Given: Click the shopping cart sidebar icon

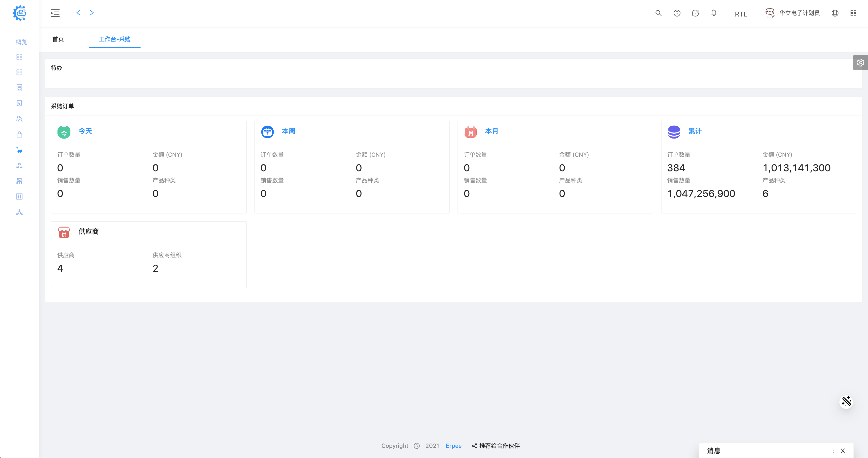Looking at the screenshot, I should point(19,150).
